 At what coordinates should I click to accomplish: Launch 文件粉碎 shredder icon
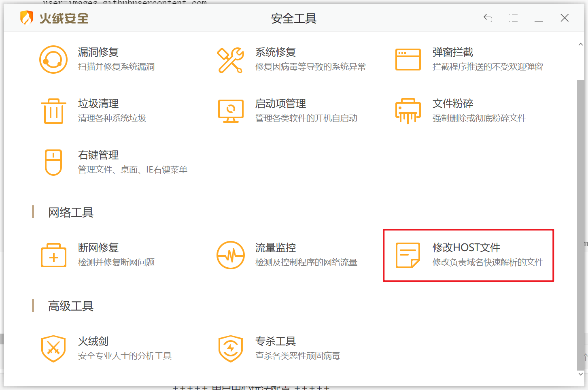pyautogui.click(x=408, y=111)
